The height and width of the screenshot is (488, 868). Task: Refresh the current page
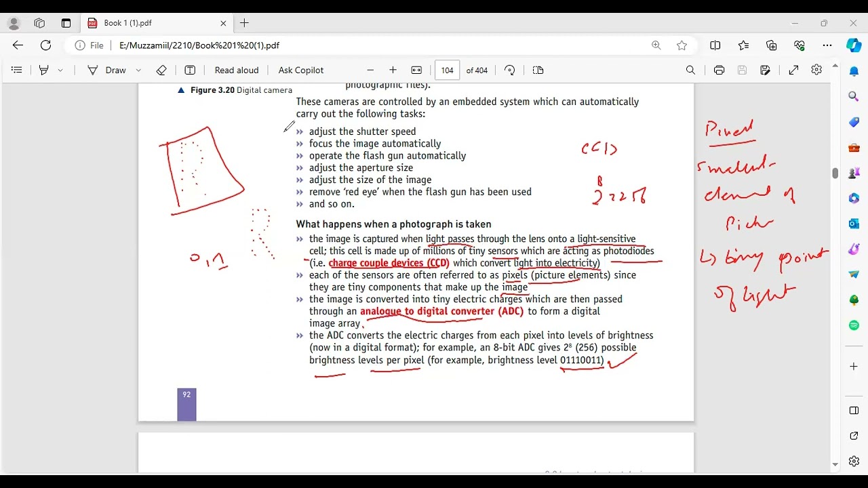(45, 45)
